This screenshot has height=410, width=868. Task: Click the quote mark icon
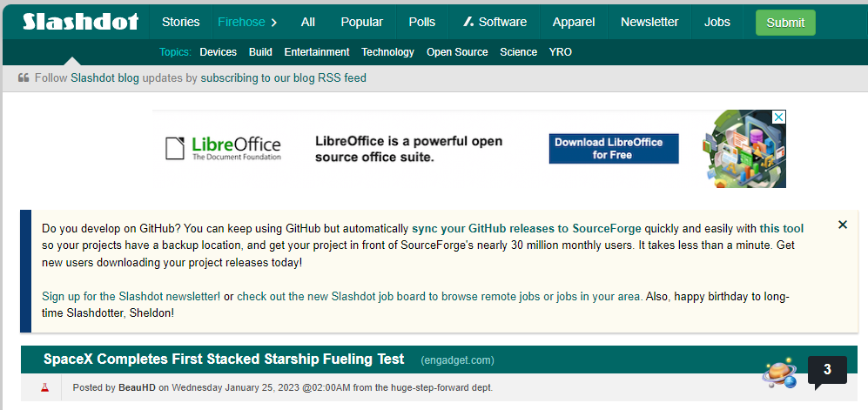coord(24,77)
